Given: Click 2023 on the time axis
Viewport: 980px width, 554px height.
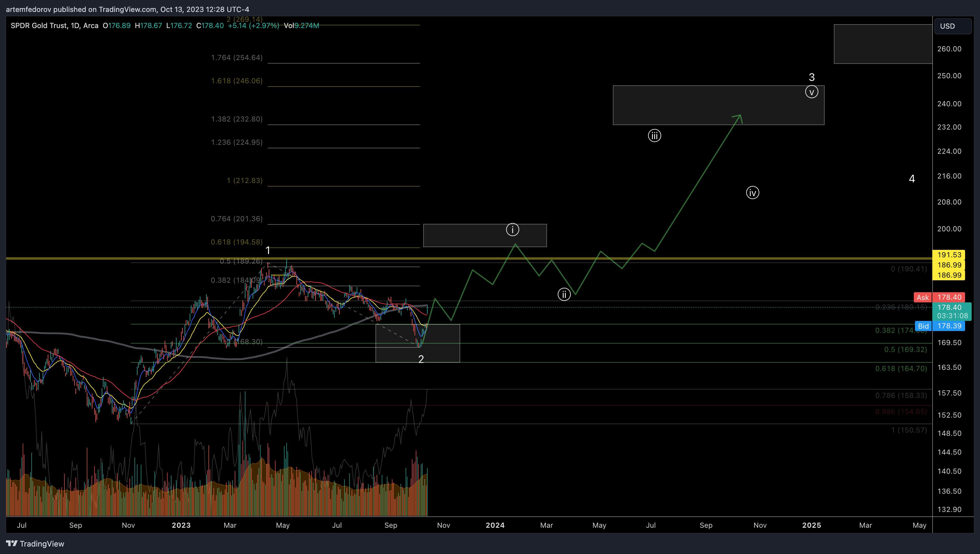Looking at the screenshot, I should click(181, 525).
